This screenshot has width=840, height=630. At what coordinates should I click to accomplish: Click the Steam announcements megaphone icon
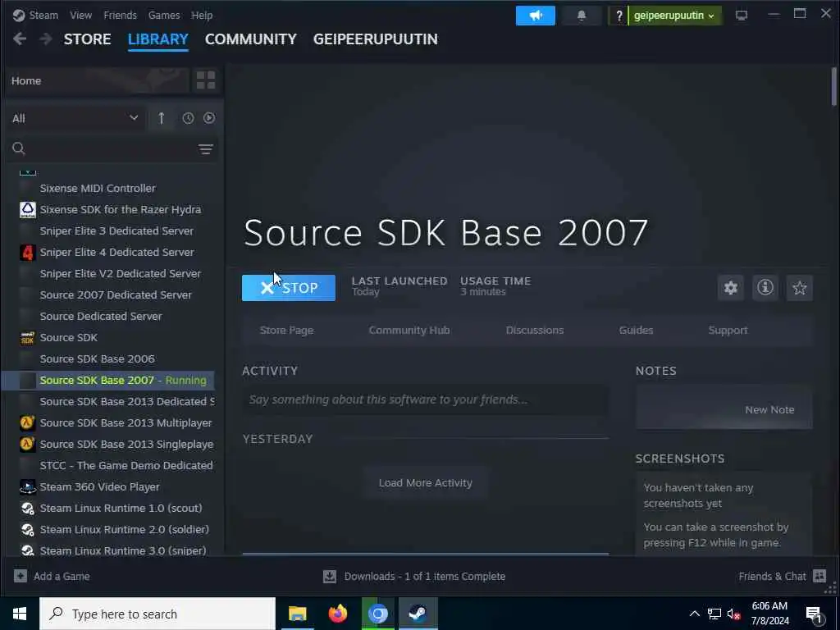(535, 16)
